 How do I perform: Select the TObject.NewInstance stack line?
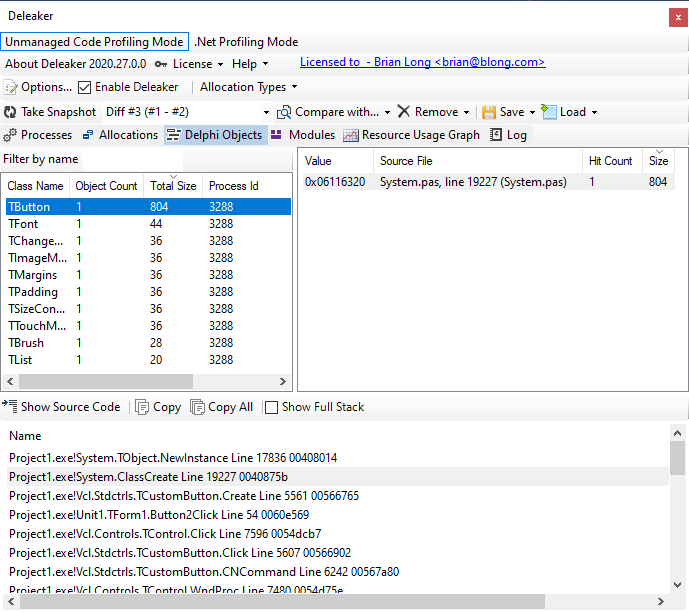(337, 458)
